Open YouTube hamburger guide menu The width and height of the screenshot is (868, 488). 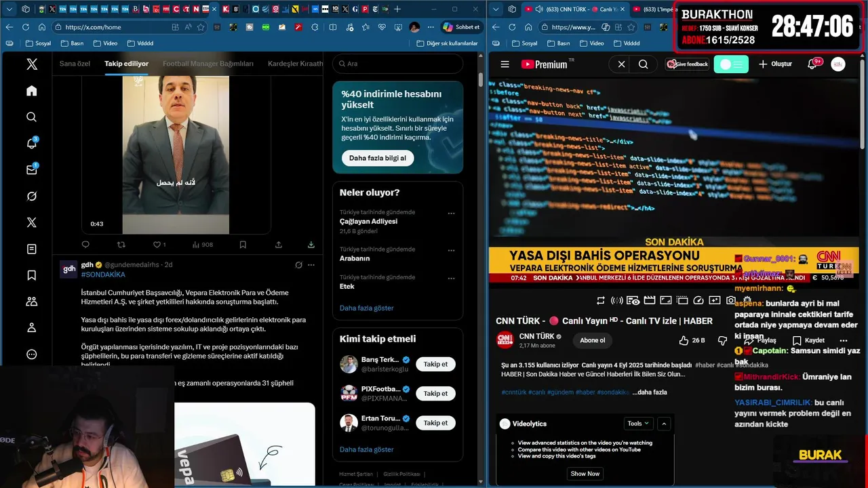click(x=505, y=64)
